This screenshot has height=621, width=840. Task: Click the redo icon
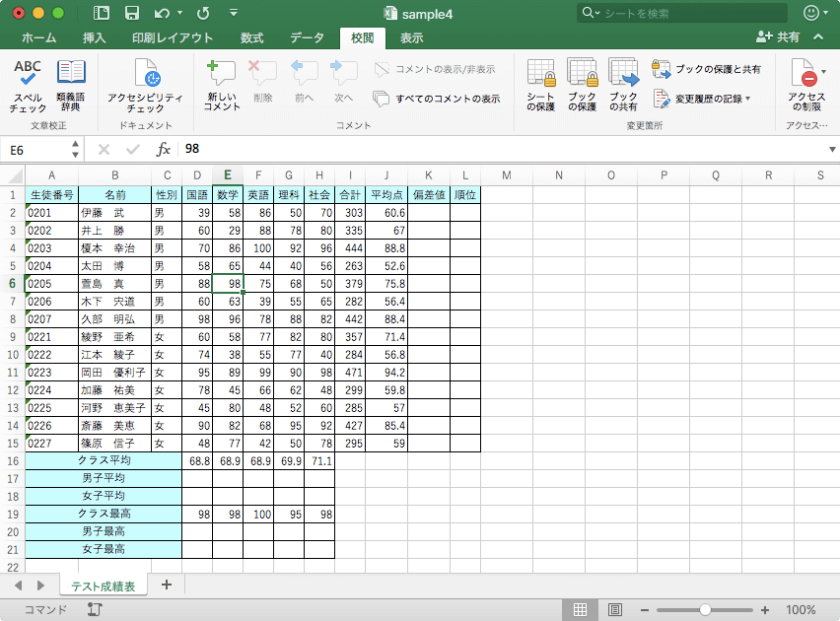tap(203, 13)
